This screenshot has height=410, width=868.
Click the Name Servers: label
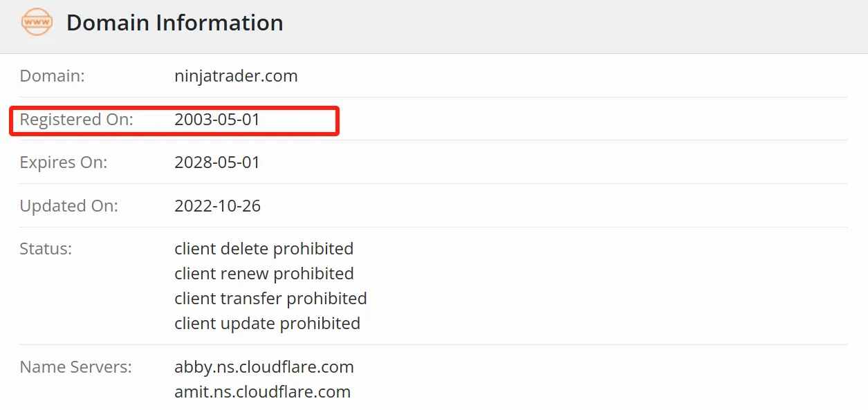(75, 367)
